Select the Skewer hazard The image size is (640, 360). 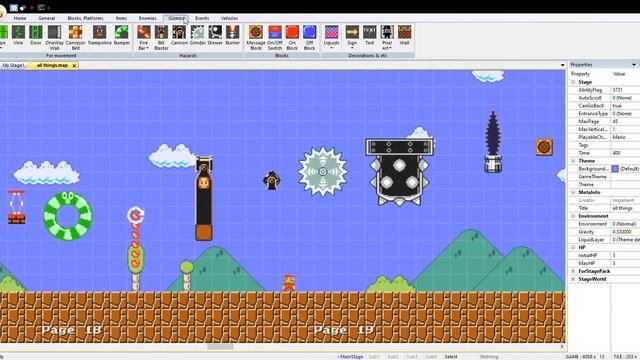[x=215, y=35]
